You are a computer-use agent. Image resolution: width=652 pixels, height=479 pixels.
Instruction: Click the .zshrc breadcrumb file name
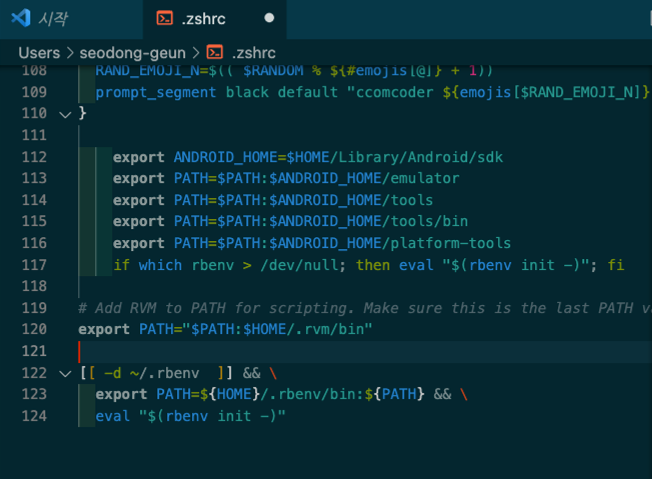254,53
